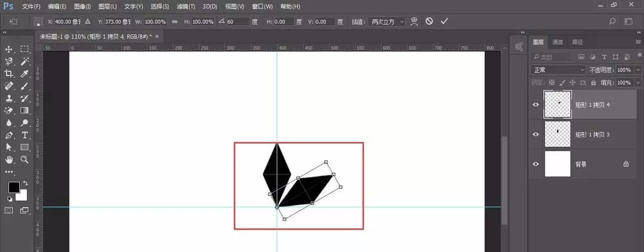Toggle the adjustment layer filter
The width and height of the screenshot is (644, 252).
tap(592, 57)
